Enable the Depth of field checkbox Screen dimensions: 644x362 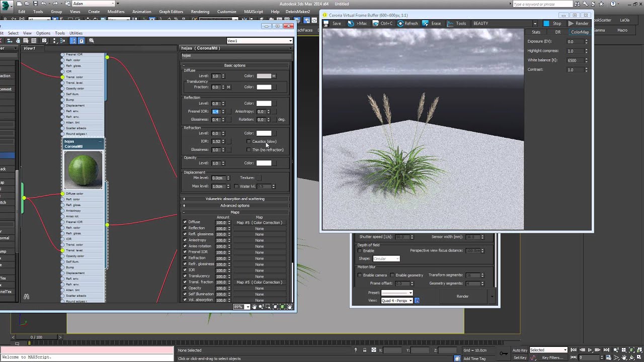coord(360,251)
